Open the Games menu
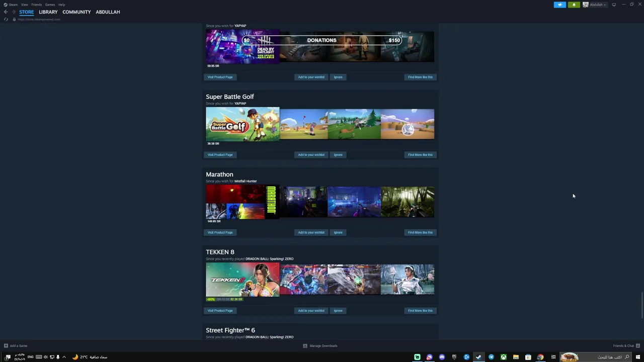 [50, 5]
